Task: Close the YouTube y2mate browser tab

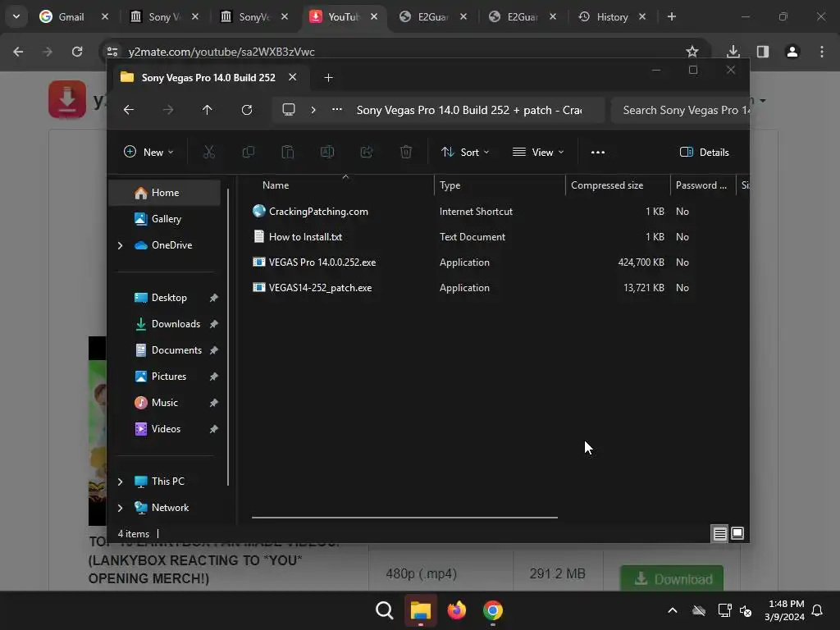Action: tap(374, 16)
